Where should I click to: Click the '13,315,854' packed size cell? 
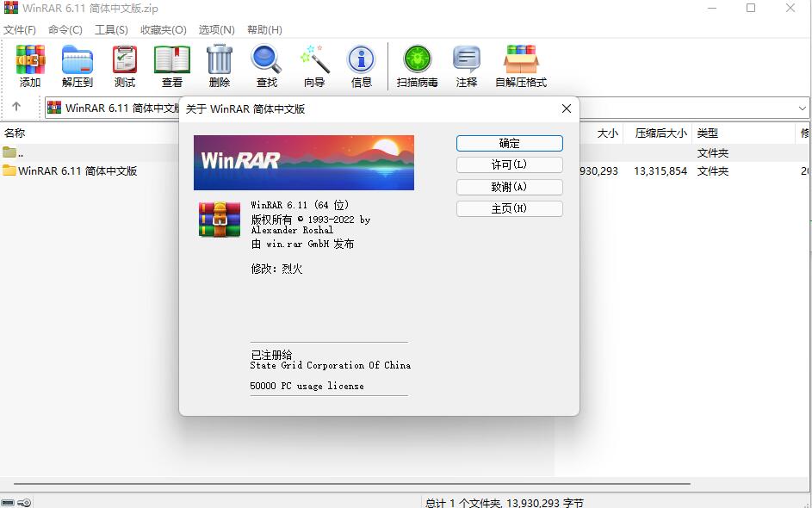pyautogui.click(x=660, y=170)
